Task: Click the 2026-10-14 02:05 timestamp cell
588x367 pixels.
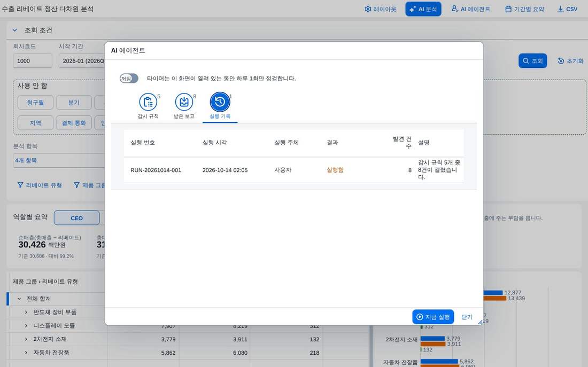Action: tap(225, 170)
